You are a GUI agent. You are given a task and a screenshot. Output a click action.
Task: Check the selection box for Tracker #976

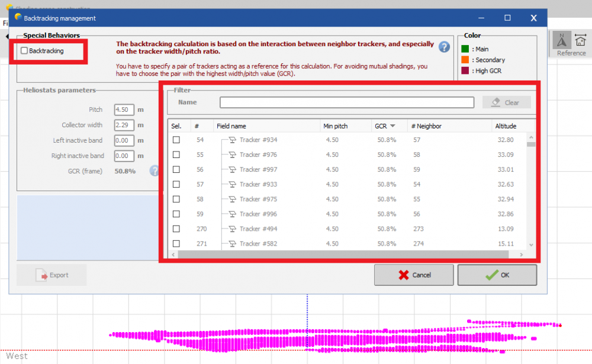point(176,155)
